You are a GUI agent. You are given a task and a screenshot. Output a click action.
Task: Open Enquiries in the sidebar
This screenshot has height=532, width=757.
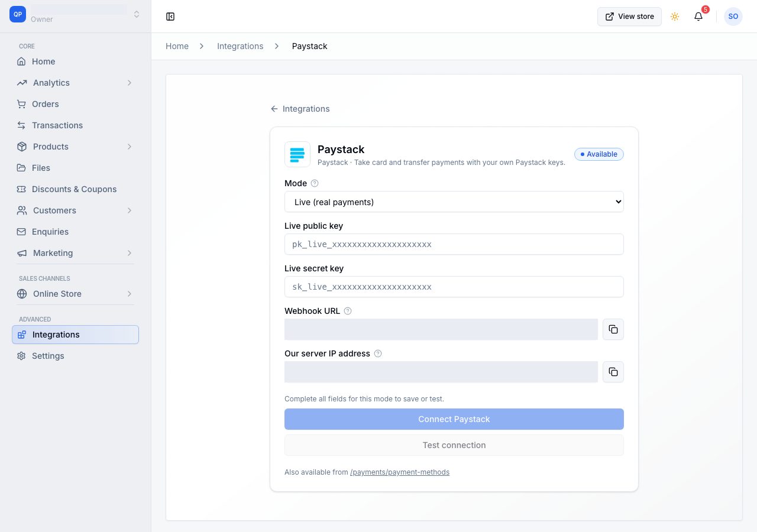point(75,232)
